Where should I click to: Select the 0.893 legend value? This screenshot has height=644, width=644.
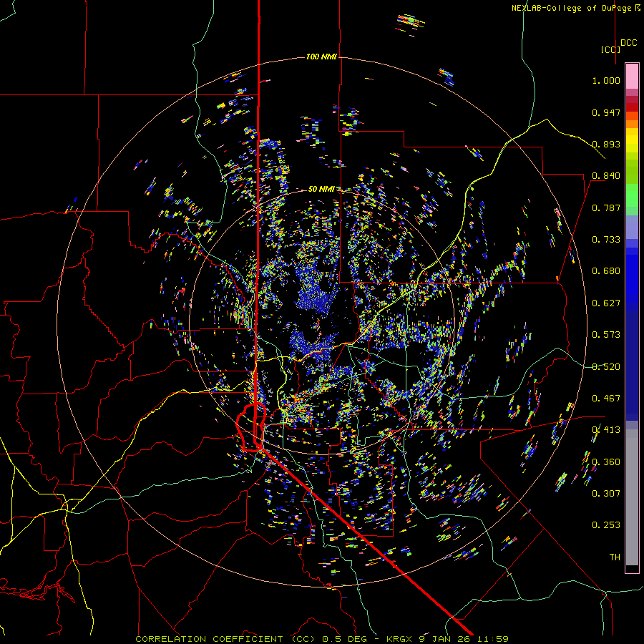606,144
